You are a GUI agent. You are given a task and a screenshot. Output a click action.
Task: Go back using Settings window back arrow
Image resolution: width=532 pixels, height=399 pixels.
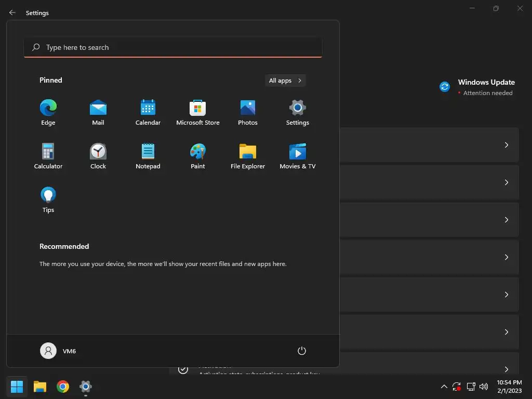[x=12, y=12]
